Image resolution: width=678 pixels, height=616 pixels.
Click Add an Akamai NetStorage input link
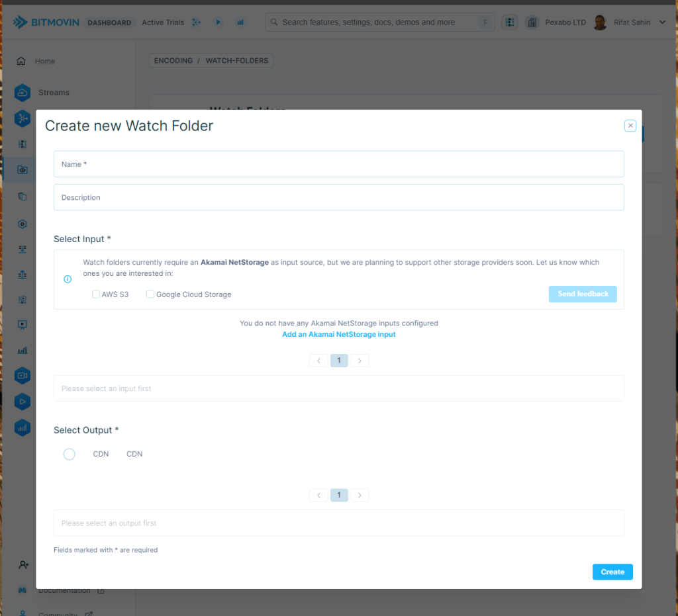tap(339, 334)
